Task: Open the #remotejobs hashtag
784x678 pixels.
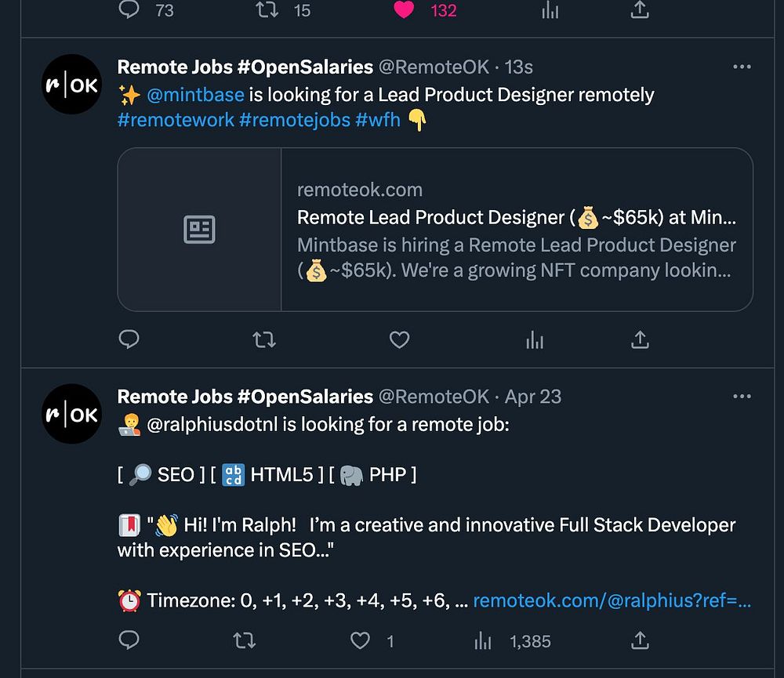Action: click(x=295, y=120)
